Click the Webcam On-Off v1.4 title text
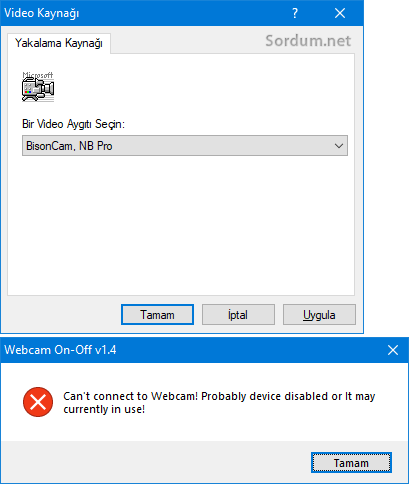 point(60,350)
